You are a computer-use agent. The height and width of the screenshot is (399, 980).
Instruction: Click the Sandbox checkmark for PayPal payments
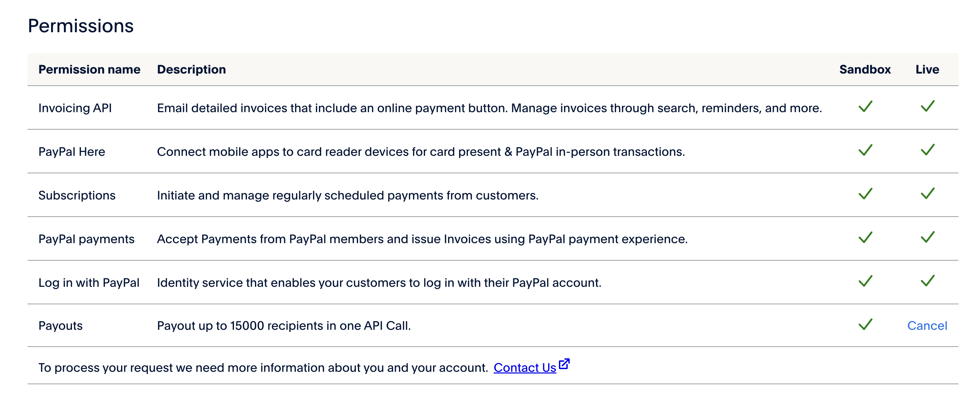[x=865, y=237]
